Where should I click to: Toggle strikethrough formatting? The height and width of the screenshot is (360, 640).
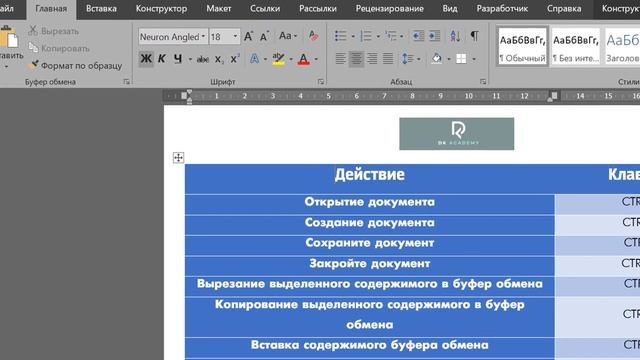pos(202,59)
